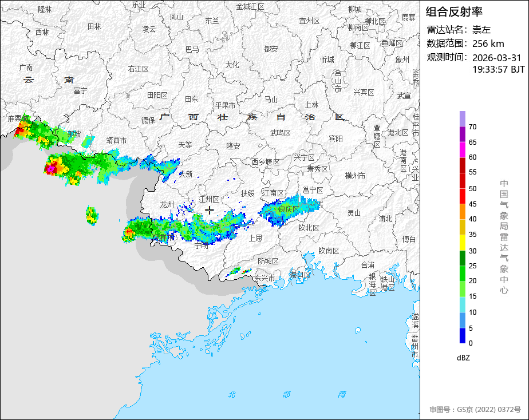Image resolution: width=529 pixels, height=420 pixels.
Task: Click the 大新 county label
Action: coord(185,174)
